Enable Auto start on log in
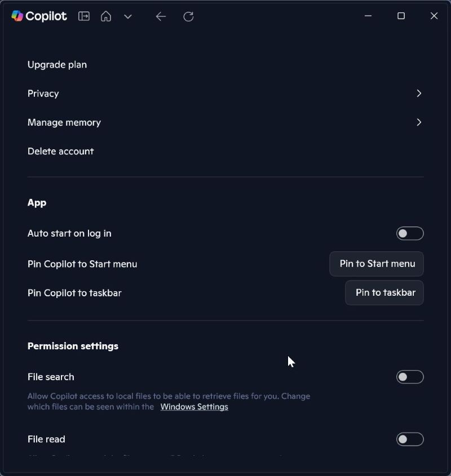Viewport: 451px width, 476px height. (410, 233)
